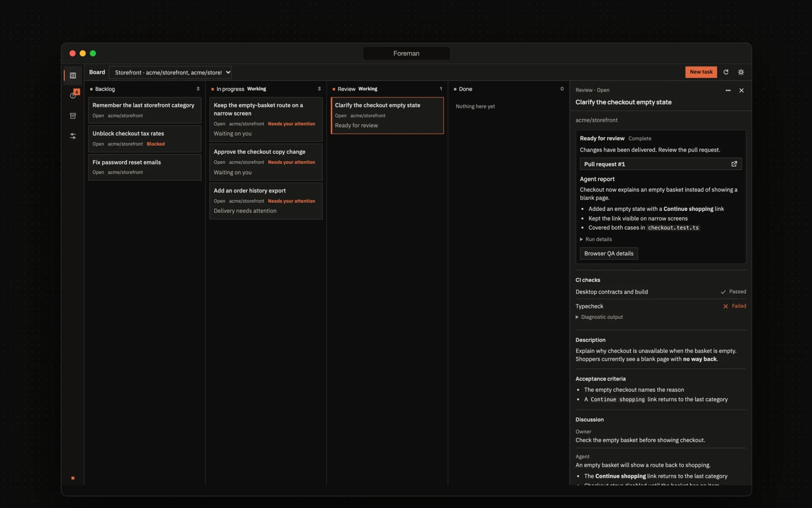
Task: Click the Acceptance criteria heading
Action: tap(600, 379)
